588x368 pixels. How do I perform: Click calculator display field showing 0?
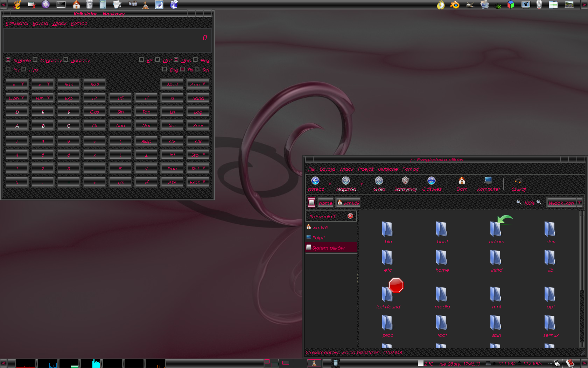[107, 40]
